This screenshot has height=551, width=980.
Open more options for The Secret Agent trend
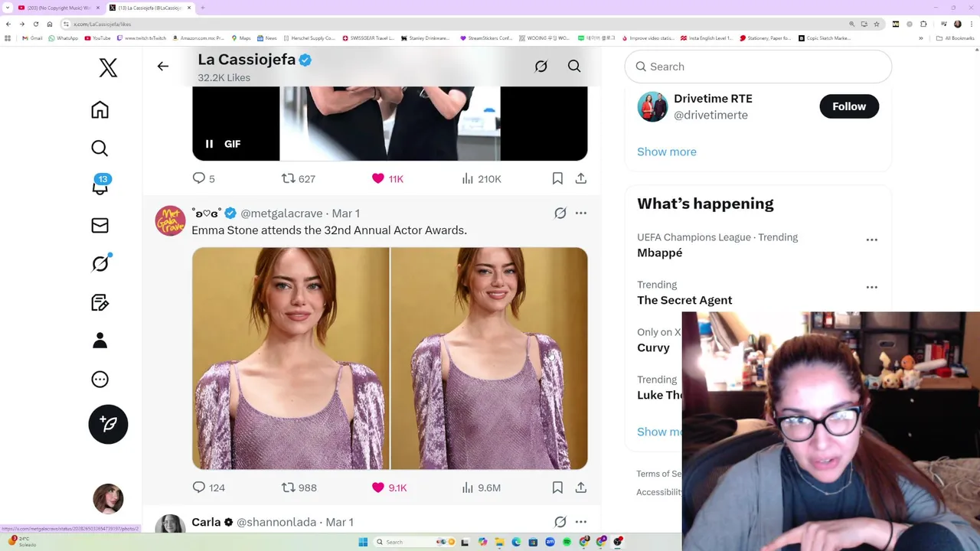click(871, 287)
